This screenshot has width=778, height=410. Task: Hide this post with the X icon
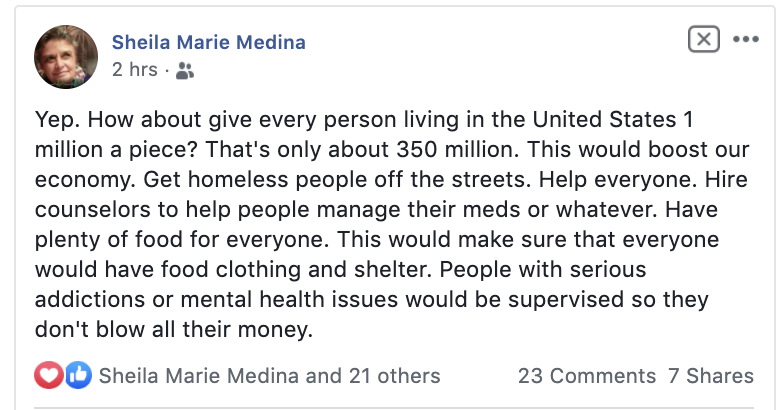click(704, 40)
